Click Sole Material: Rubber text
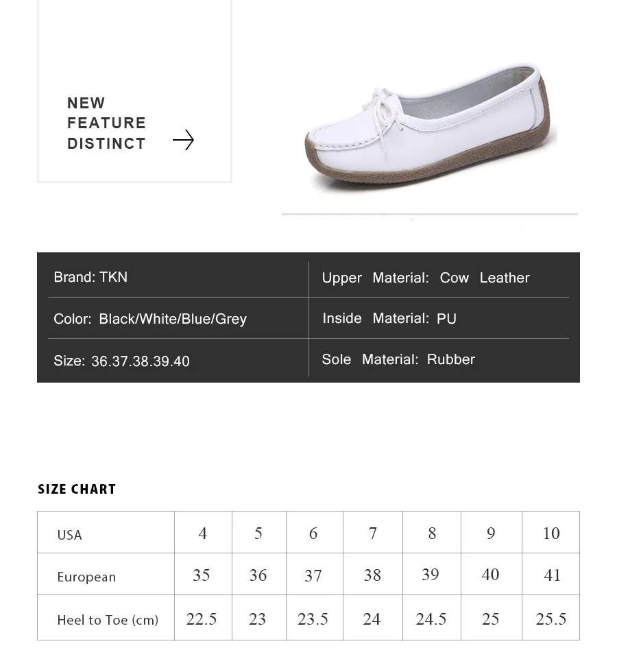Viewport: 617px width, 672px height. [398, 359]
